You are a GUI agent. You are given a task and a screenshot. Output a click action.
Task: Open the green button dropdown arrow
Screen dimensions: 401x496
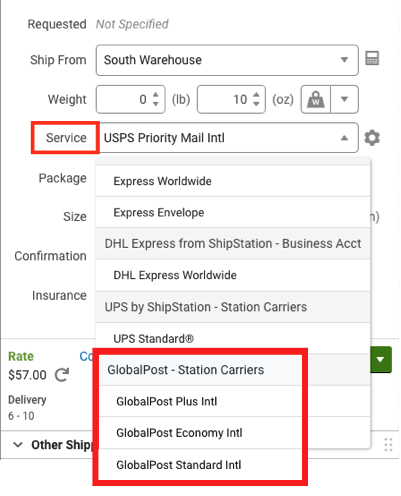pos(381,360)
